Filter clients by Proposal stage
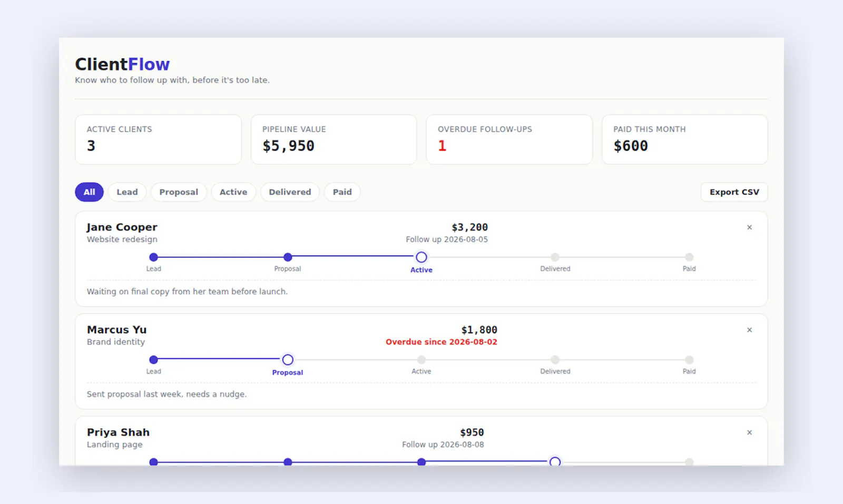The image size is (843, 504). pyautogui.click(x=179, y=192)
